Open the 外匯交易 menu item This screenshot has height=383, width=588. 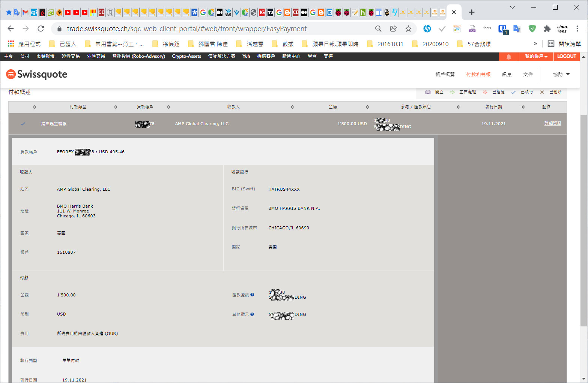(96, 56)
